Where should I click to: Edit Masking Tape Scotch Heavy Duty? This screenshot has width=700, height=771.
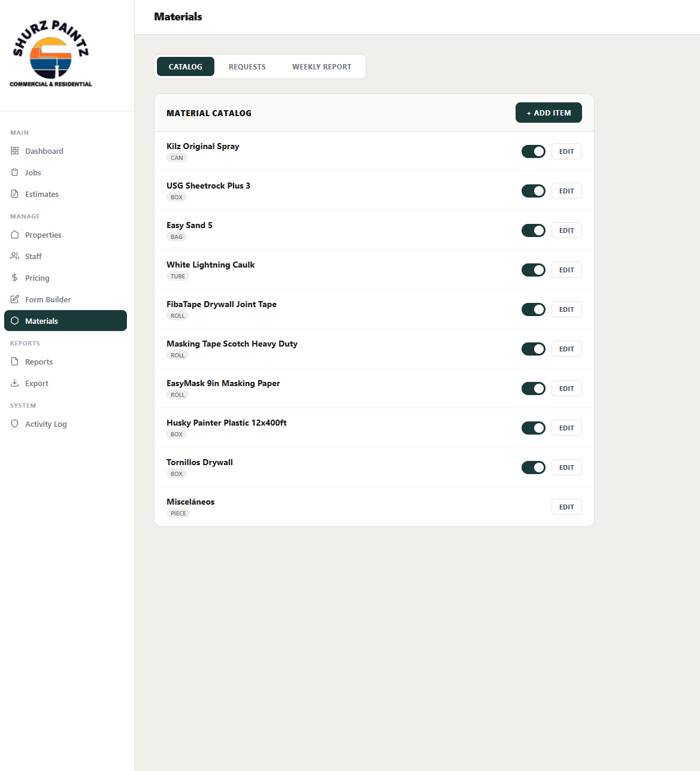point(566,349)
